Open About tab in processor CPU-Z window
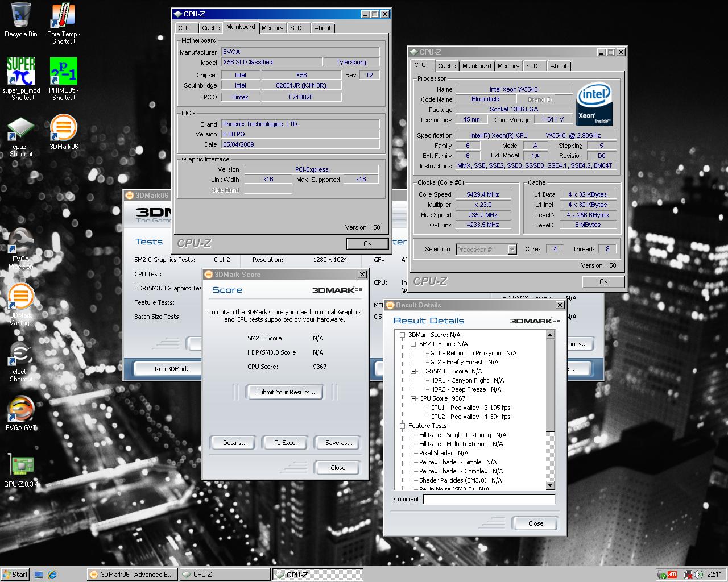Screen dimensions: 728x582 [559, 66]
